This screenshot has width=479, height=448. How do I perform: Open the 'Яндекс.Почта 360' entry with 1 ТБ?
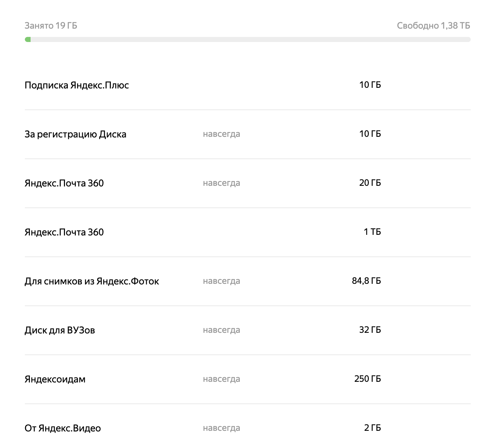pos(64,232)
